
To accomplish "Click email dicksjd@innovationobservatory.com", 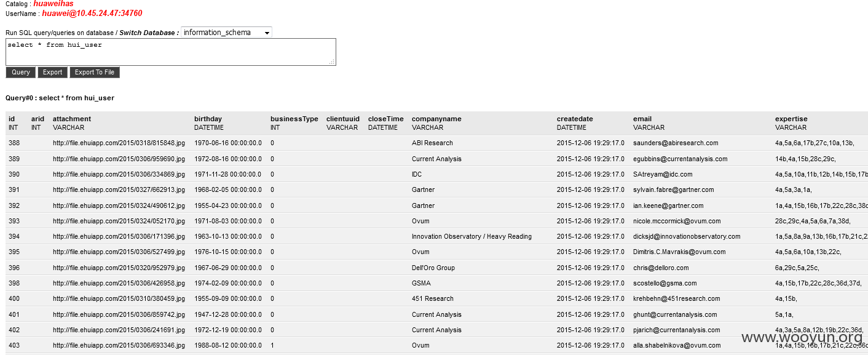I will tap(687, 236).
